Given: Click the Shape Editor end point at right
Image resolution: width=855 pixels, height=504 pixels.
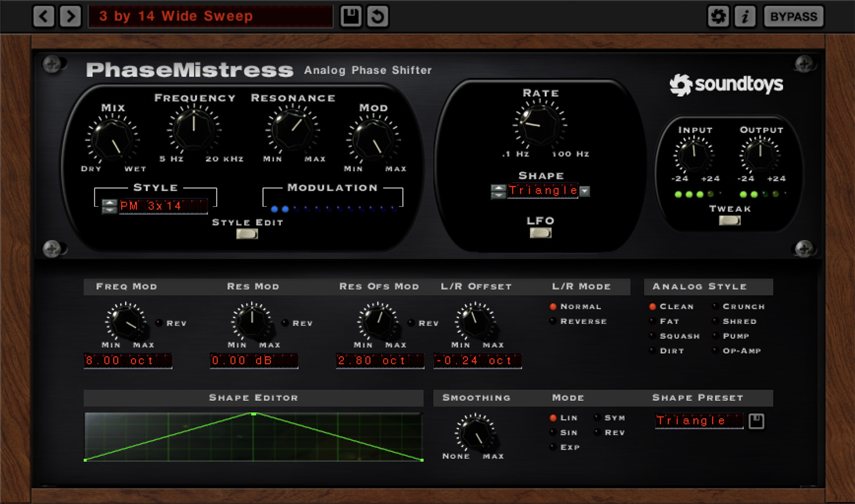Looking at the screenshot, I should pos(422,460).
